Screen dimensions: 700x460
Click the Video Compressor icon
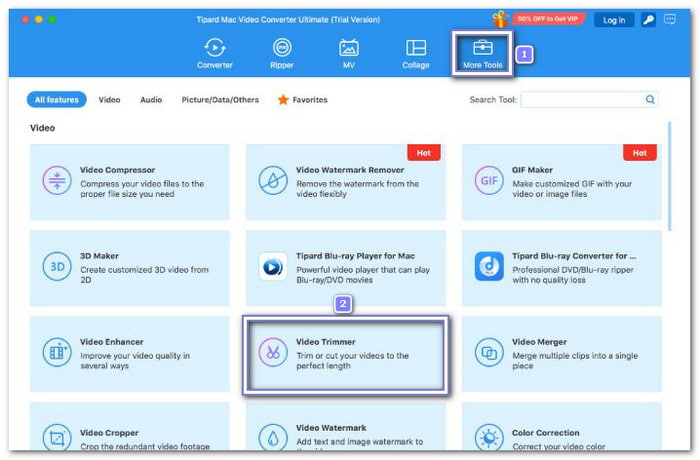[x=57, y=180]
